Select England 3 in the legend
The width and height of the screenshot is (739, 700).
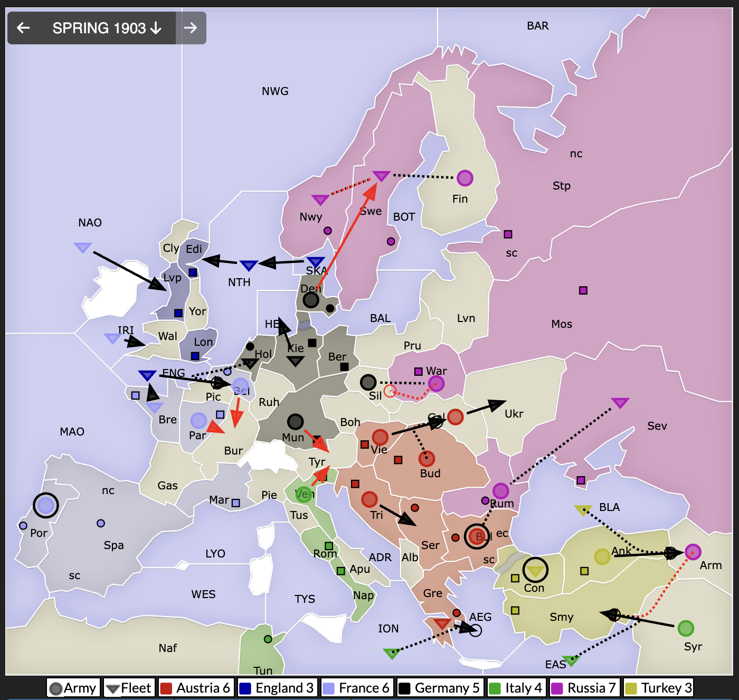[x=277, y=688]
